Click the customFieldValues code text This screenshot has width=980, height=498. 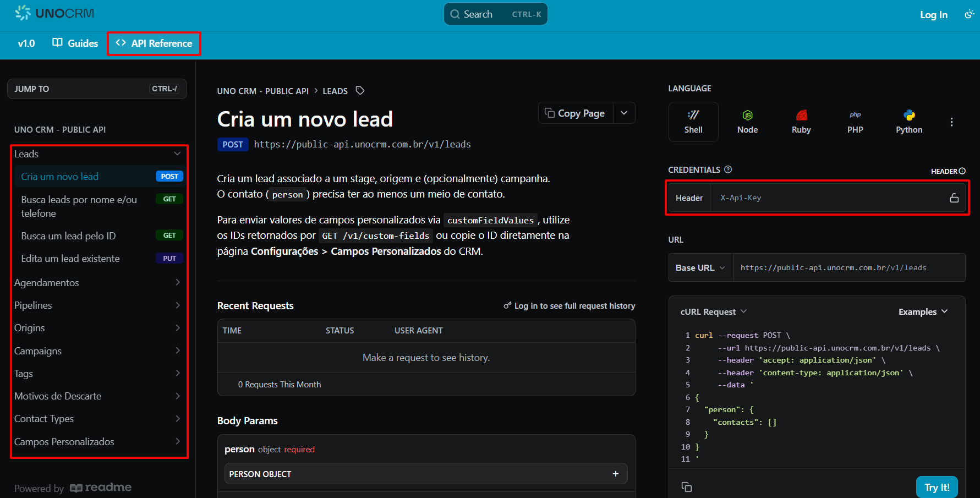pyautogui.click(x=490, y=220)
